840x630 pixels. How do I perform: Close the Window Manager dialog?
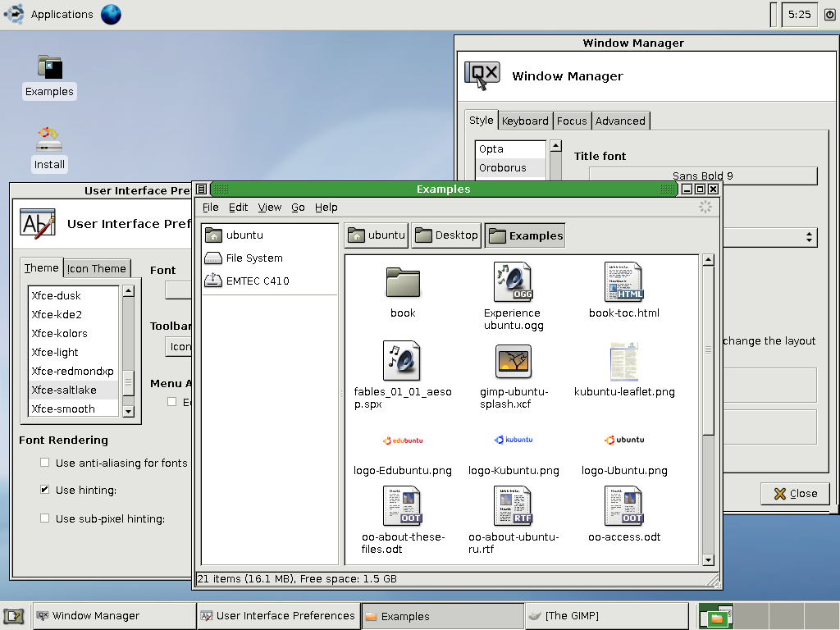tap(796, 493)
